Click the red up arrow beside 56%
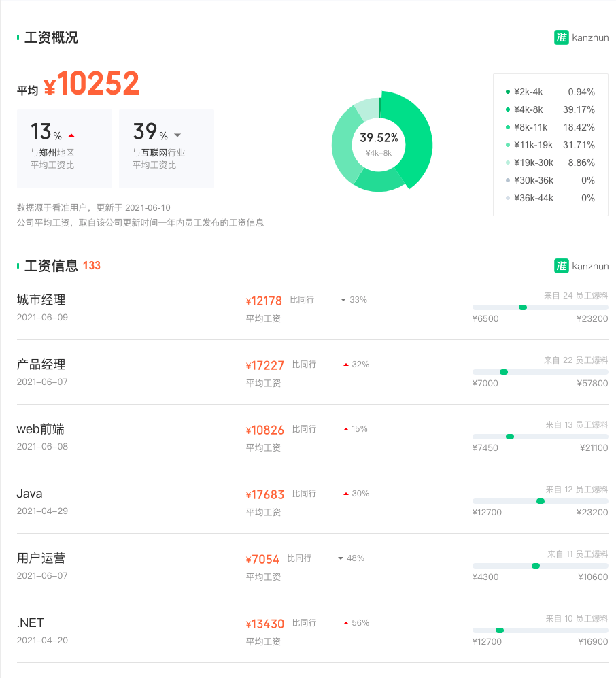This screenshot has height=678, width=616. [346, 623]
